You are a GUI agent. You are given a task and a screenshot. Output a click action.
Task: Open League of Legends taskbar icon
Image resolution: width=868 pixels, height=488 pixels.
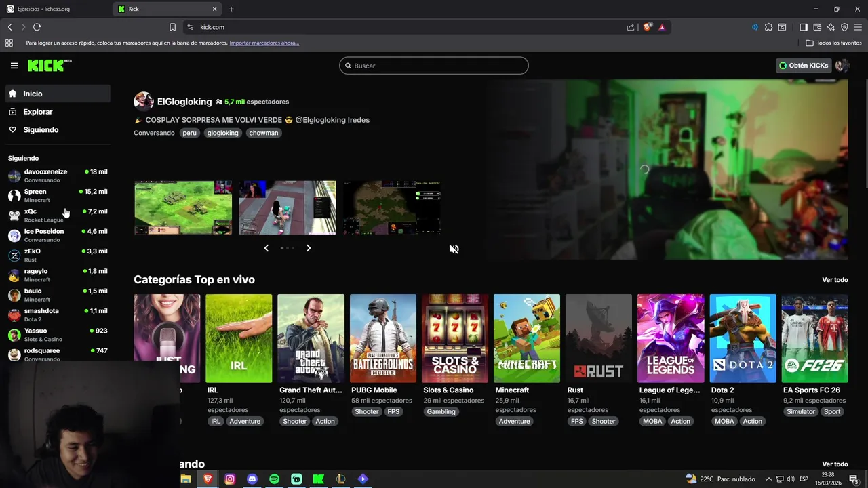coord(340,479)
